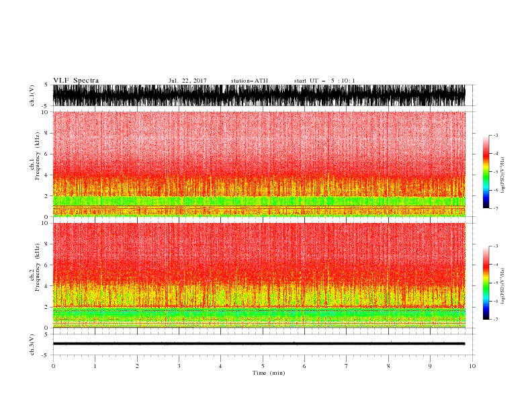The width and height of the screenshot is (532, 411).
Task: Click the ch.3 flat waveform trace
Action: click(x=259, y=344)
